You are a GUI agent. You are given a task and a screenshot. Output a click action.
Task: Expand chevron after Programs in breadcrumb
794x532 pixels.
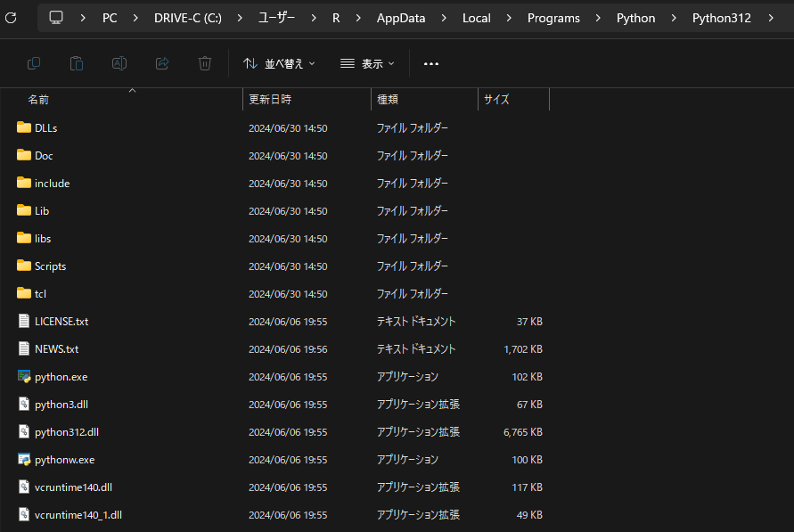tap(598, 18)
